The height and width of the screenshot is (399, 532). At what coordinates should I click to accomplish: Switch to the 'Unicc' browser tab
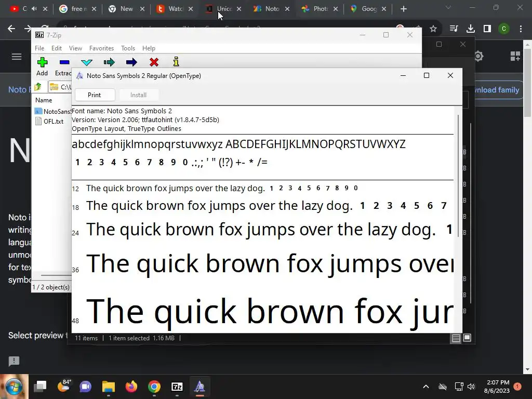[x=223, y=9]
